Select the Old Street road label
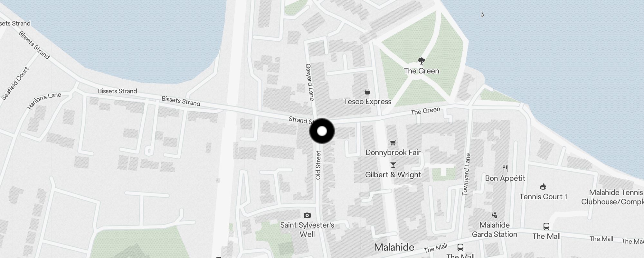 point(318,165)
